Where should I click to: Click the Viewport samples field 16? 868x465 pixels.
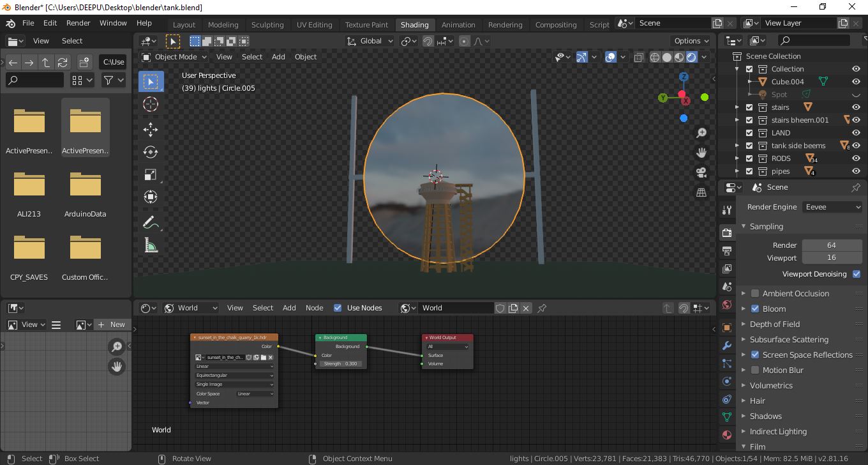tap(832, 258)
